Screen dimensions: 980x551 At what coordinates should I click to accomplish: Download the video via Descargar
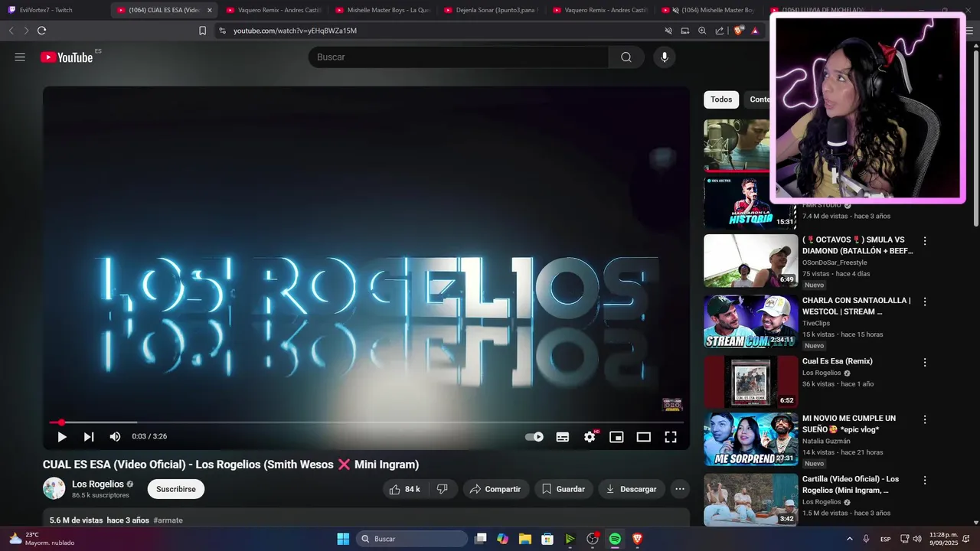(631, 489)
